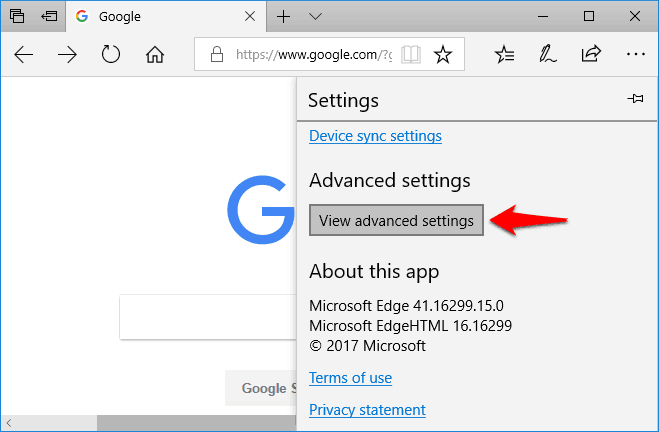Image resolution: width=659 pixels, height=432 pixels.
Task: Open Privacy statement link
Action: click(367, 410)
